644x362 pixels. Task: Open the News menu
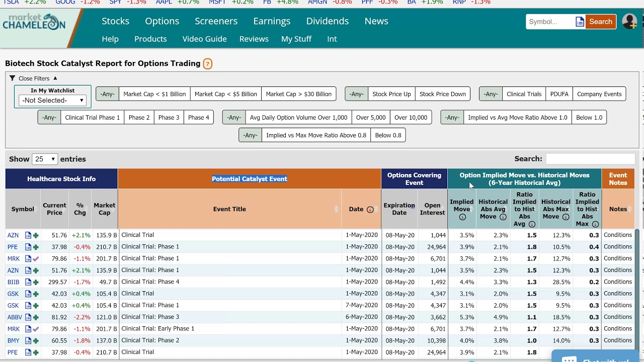pyautogui.click(x=376, y=21)
